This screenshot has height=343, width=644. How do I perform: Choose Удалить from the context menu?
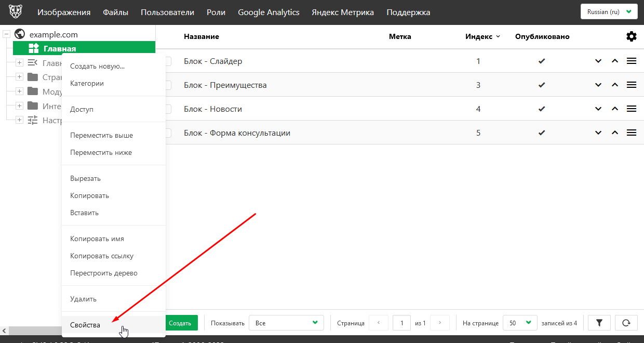click(x=83, y=299)
